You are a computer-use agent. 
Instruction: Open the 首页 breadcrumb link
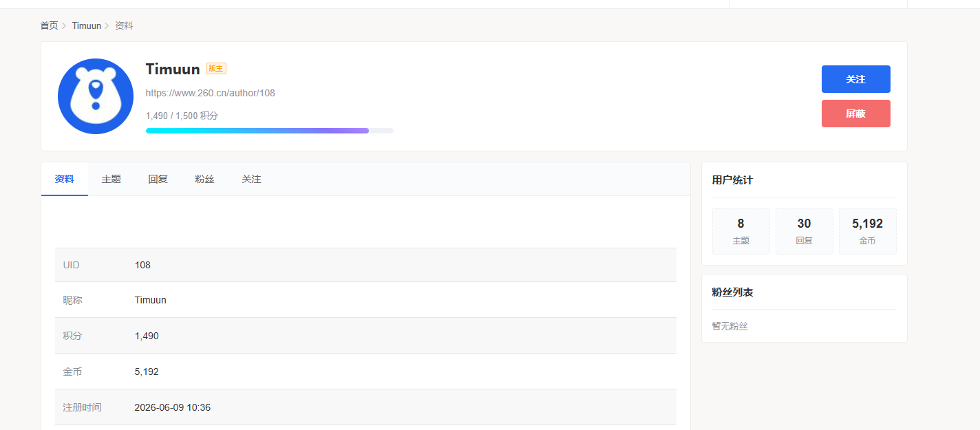tap(49, 25)
